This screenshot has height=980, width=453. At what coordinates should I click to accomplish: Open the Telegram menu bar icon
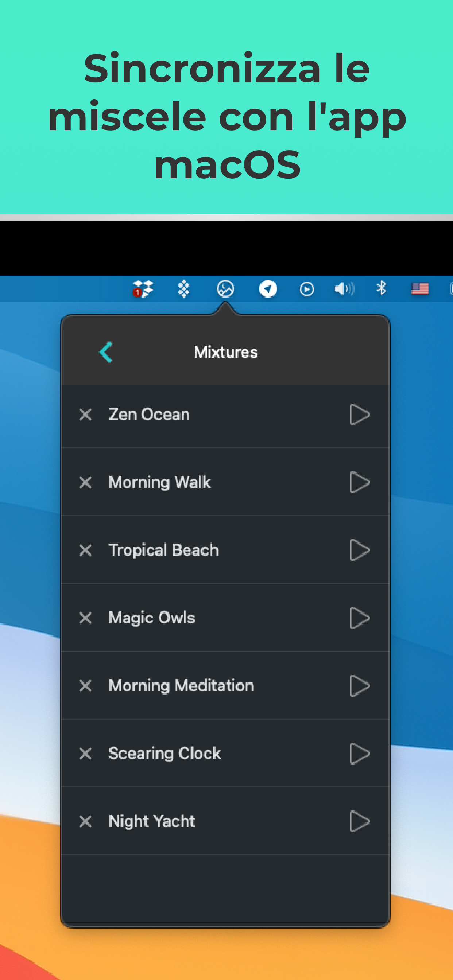(268, 289)
